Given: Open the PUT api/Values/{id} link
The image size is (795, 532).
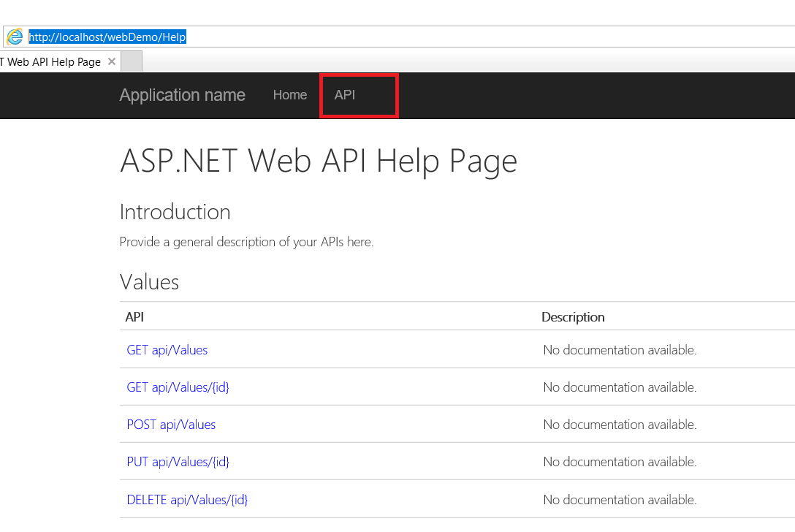Looking at the screenshot, I should pos(178,462).
